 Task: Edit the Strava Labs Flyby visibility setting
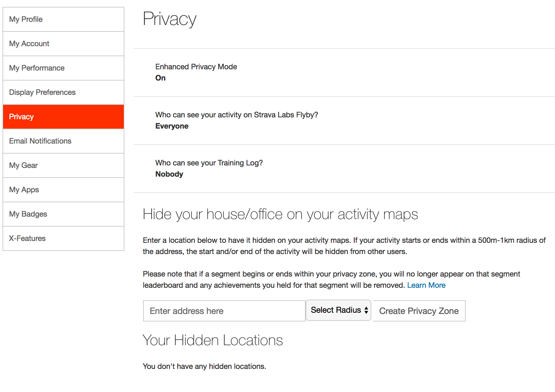tap(344, 120)
